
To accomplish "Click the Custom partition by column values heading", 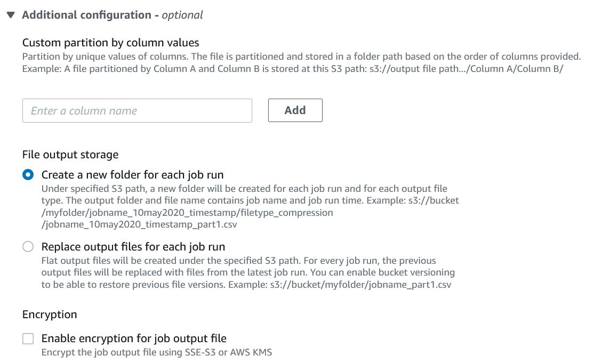I will pyautogui.click(x=110, y=42).
